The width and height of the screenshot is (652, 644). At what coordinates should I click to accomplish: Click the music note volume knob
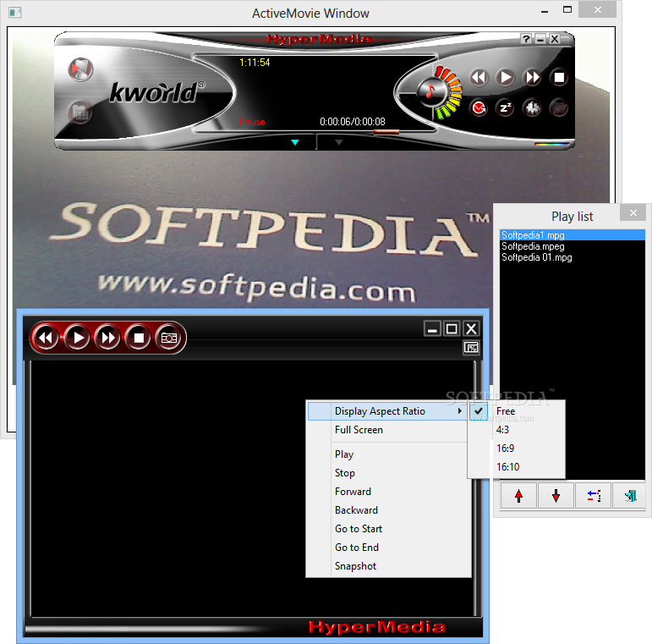coord(430,91)
